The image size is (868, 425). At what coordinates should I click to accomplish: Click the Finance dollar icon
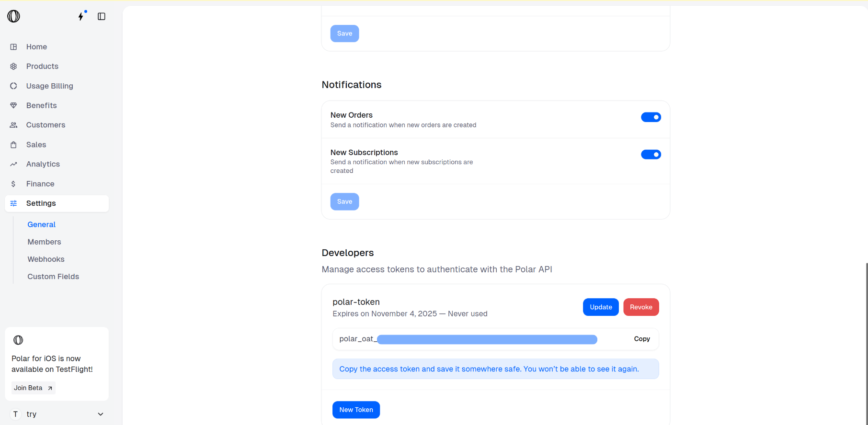pos(13,184)
